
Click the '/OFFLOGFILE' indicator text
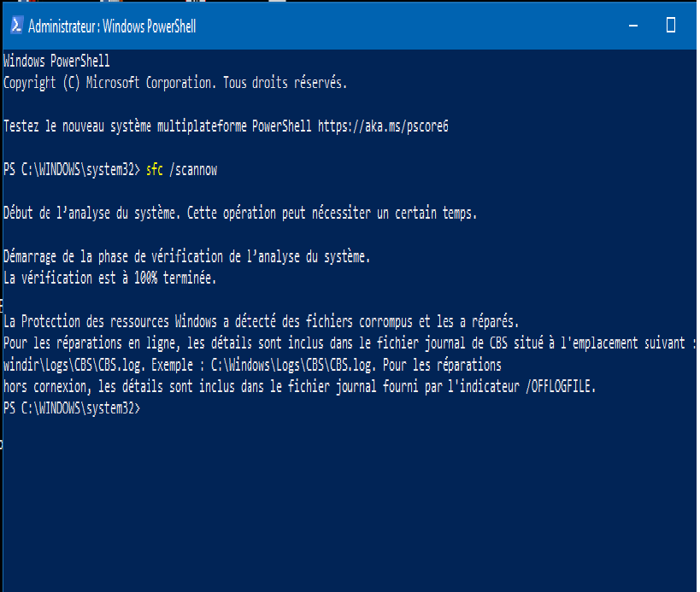click(561, 386)
